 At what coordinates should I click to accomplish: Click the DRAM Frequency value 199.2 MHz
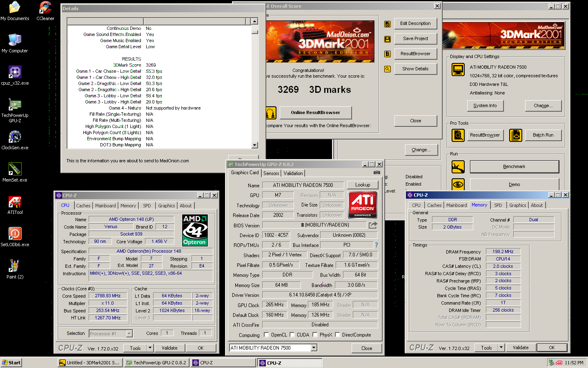coord(503,251)
